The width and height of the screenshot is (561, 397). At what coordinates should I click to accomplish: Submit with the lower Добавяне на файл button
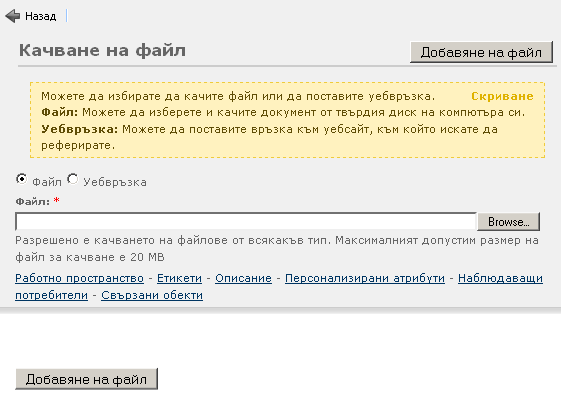[x=87, y=379]
